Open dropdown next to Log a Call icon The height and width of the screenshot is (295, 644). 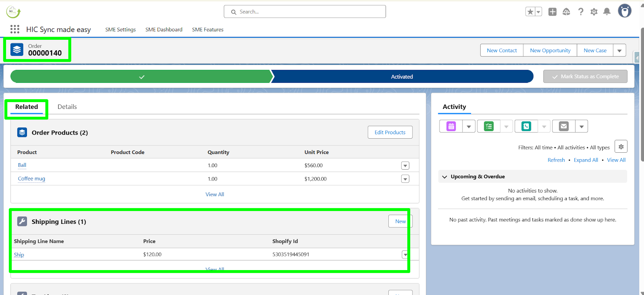pyautogui.click(x=544, y=127)
